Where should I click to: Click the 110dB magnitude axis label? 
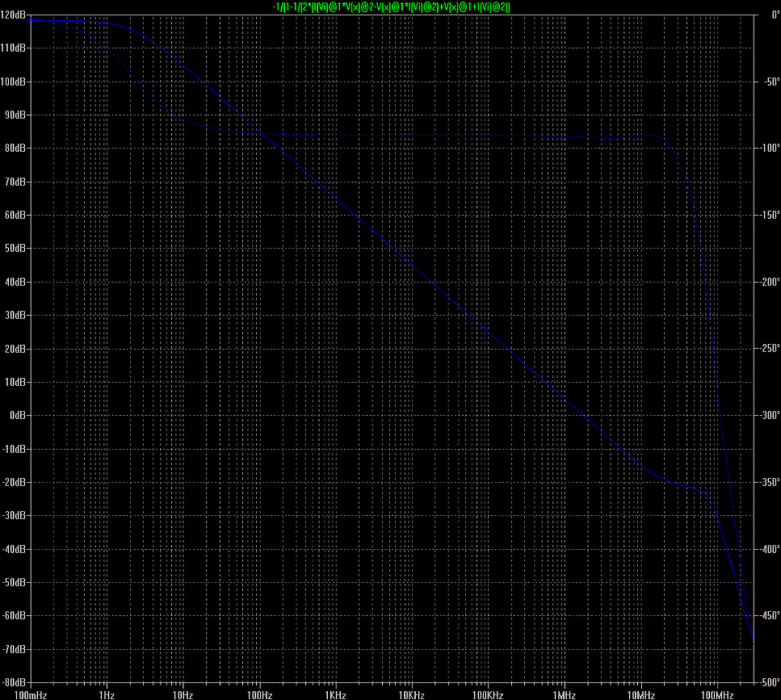pos(14,48)
